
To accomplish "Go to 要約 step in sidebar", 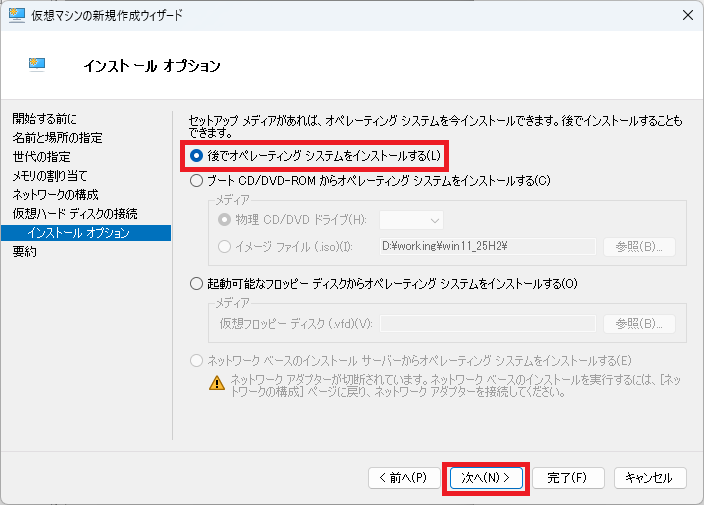I will 25,252.
